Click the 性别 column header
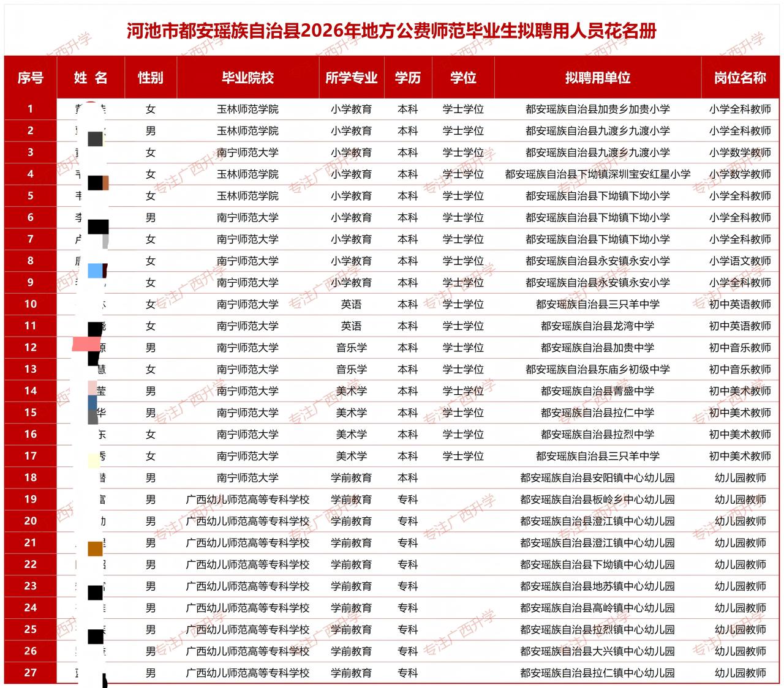The height and width of the screenshot is (688, 784). point(151,78)
